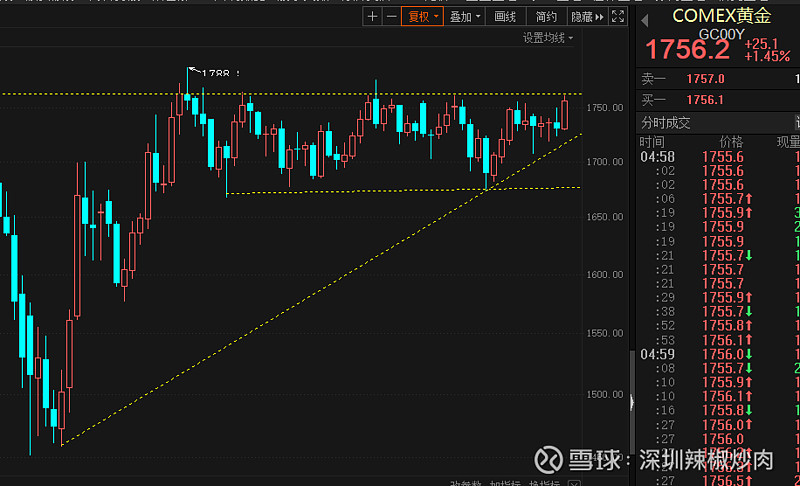800x486 pixels.
Task: Click the 1788 peak price marker label
Action: coord(220,73)
